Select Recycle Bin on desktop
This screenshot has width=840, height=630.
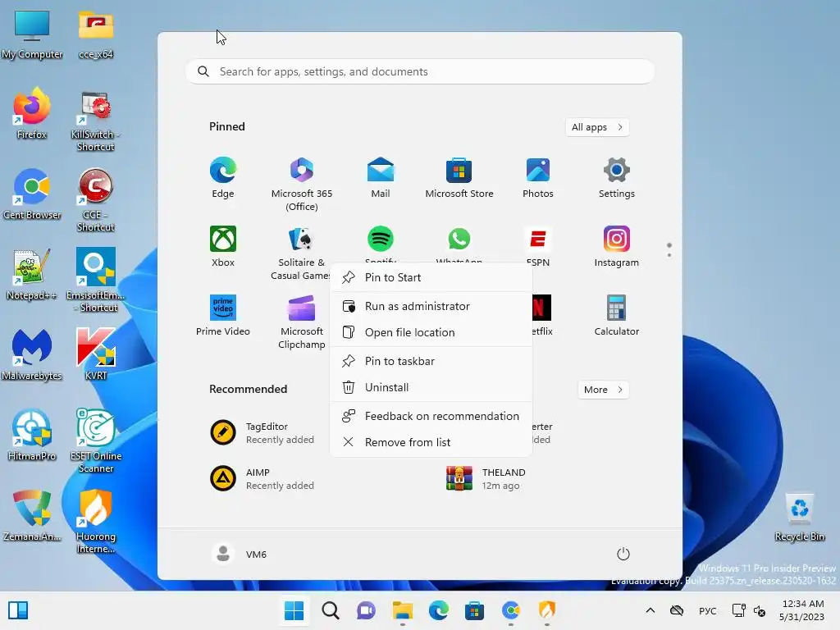coord(799,517)
